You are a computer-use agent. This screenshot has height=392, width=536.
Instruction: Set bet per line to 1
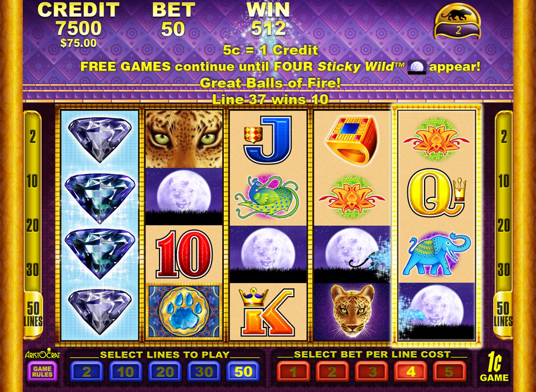(293, 372)
